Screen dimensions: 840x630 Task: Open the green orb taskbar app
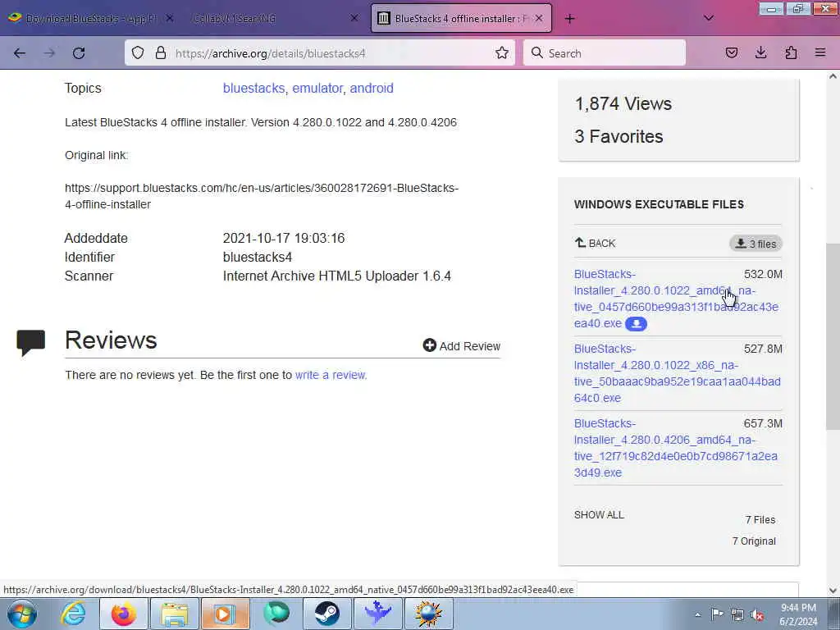tap(276, 614)
